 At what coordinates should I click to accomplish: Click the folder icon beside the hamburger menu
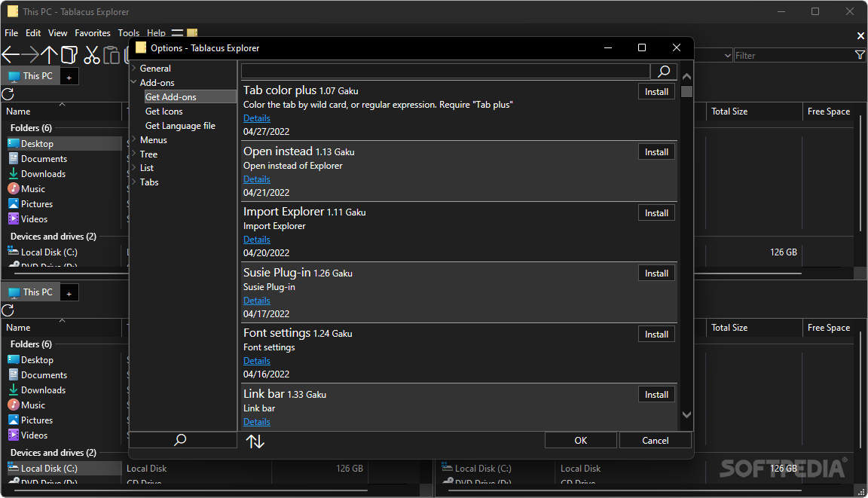(x=192, y=32)
